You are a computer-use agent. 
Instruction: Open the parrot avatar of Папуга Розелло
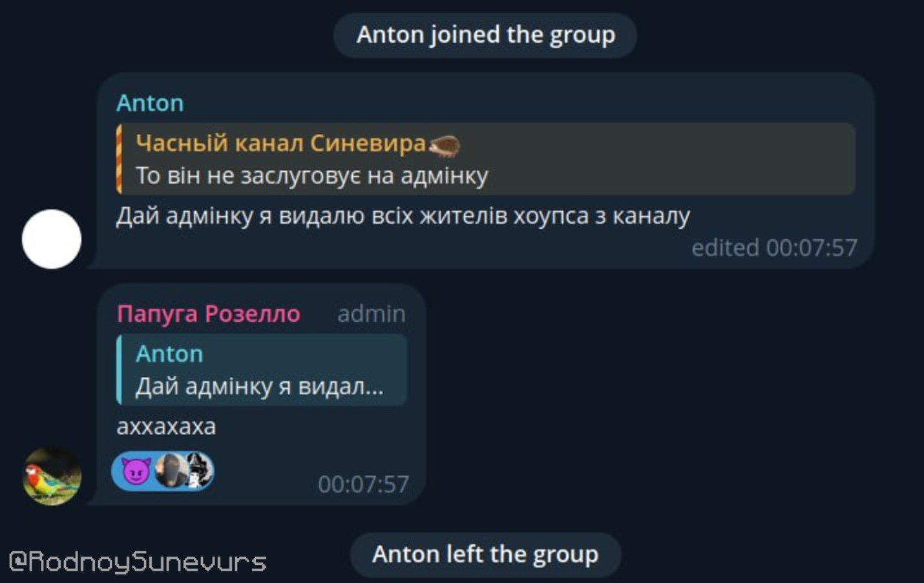[52, 476]
